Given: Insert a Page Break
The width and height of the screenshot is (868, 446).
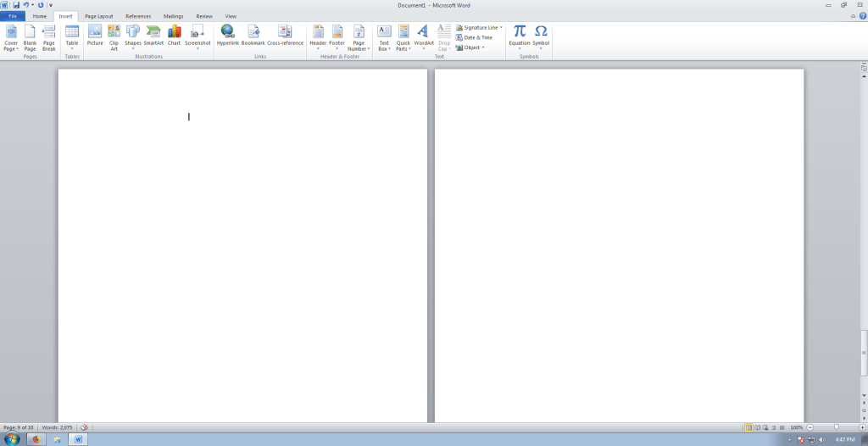Looking at the screenshot, I should point(49,38).
